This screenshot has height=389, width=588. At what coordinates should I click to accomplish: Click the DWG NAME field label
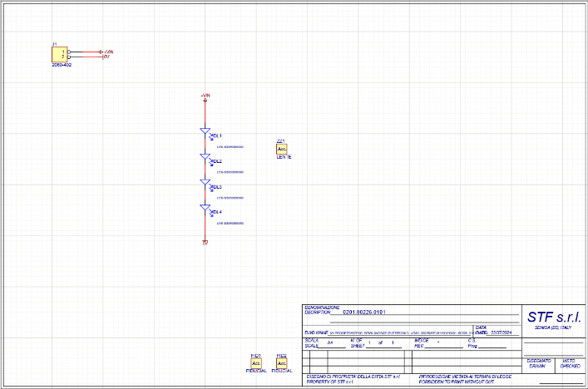[317, 332]
